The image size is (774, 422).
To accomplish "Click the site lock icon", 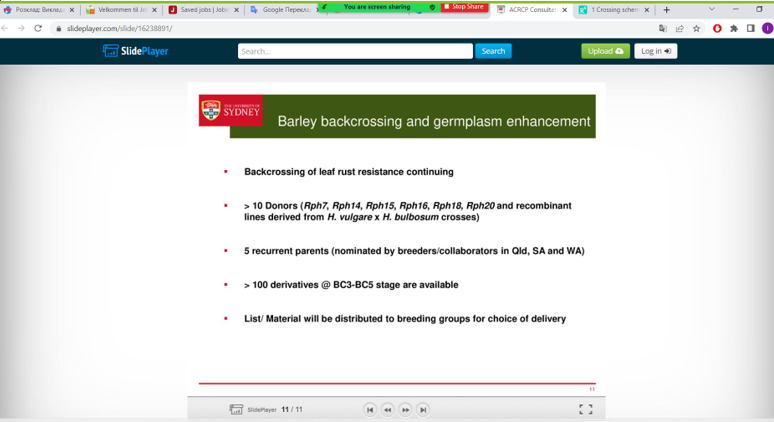I will coord(59,29).
